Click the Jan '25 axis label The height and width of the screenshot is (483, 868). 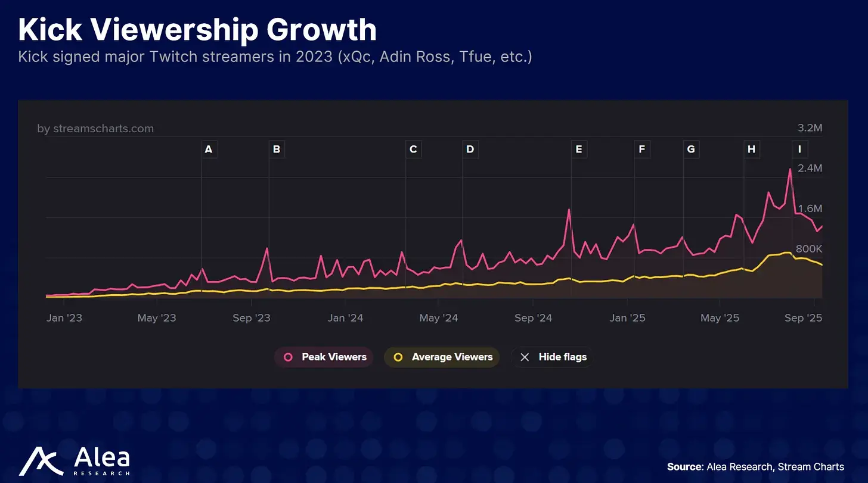(627, 318)
